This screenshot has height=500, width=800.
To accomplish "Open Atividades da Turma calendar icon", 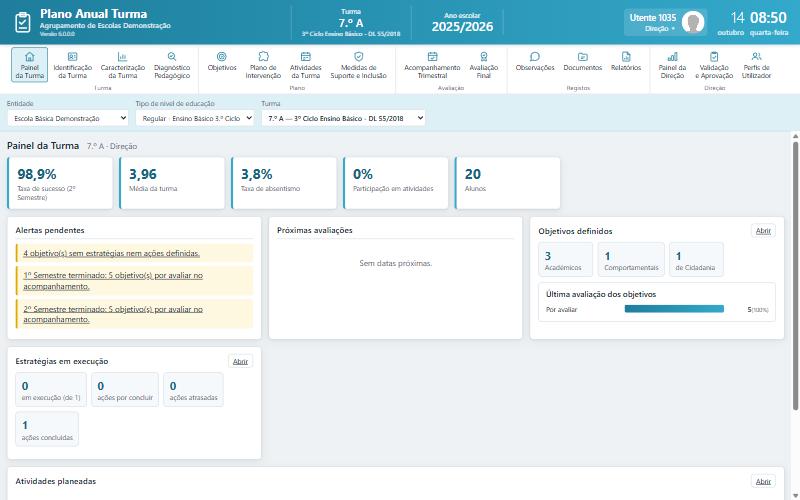I will pos(306,56).
